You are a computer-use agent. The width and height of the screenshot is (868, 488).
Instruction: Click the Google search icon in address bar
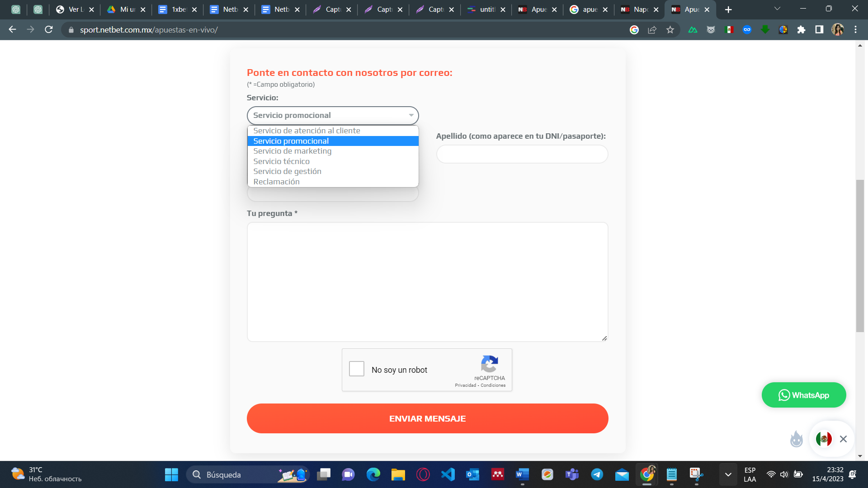634,30
